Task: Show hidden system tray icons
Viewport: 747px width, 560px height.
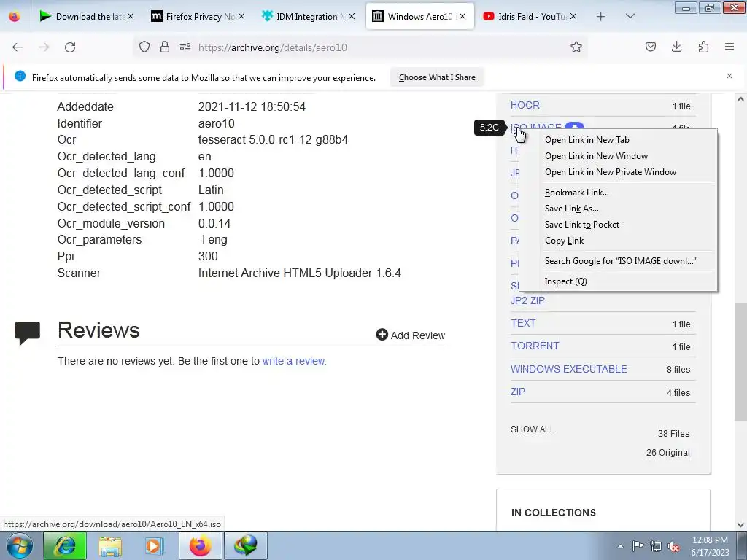Action: (620, 546)
